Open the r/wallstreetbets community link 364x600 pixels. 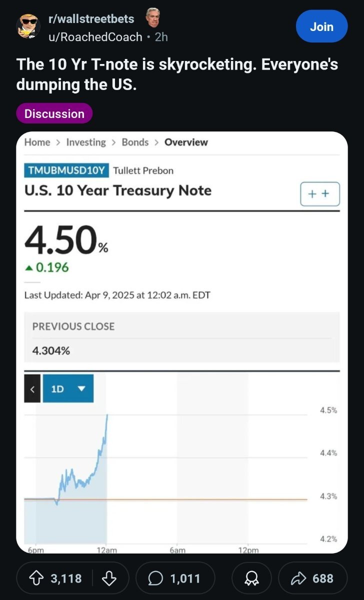[x=91, y=18]
